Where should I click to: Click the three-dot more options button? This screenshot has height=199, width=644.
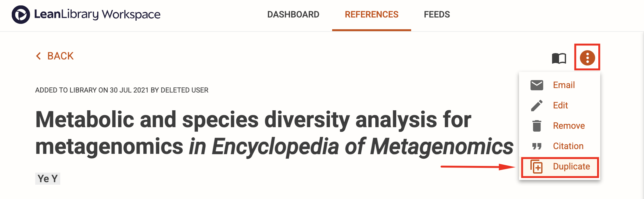click(587, 58)
